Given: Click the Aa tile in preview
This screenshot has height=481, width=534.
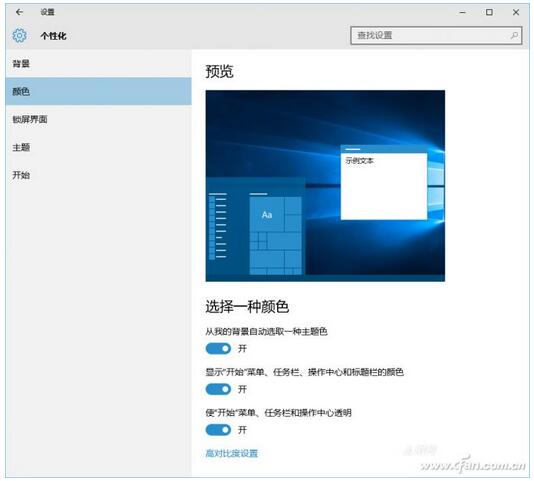Looking at the screenshot, I should [x=267, y=215].
